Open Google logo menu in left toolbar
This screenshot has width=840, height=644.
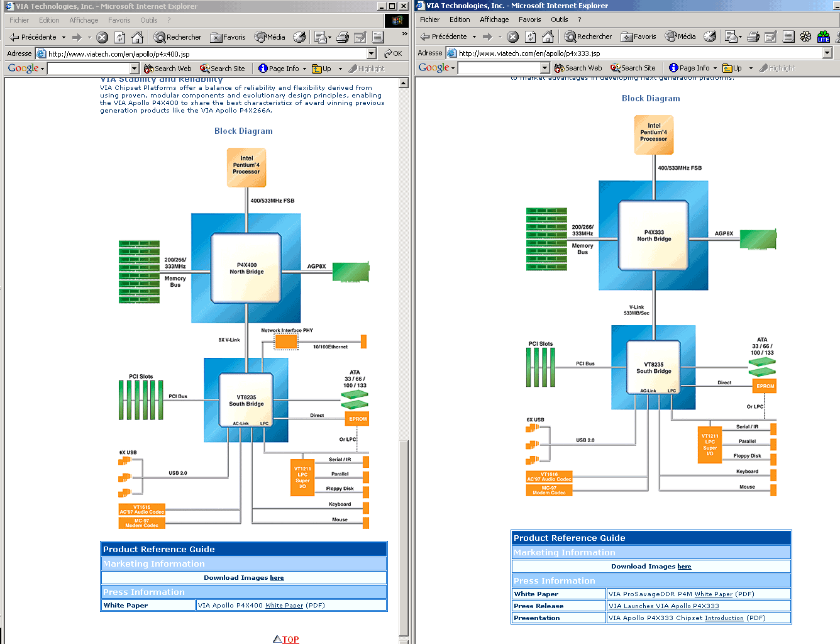pyautogui.click(x=26, y=68)
